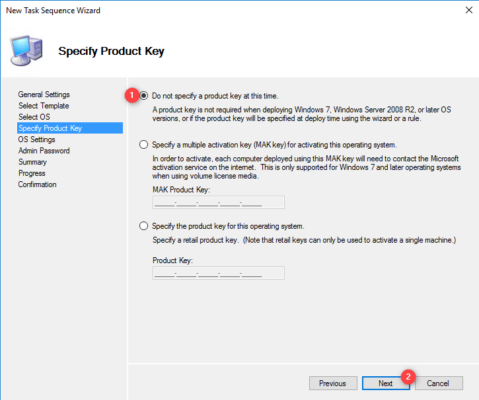This screenshot has height=400, width=479.
Task: Navigate to OS Settings step
Action: click(37, 139)
